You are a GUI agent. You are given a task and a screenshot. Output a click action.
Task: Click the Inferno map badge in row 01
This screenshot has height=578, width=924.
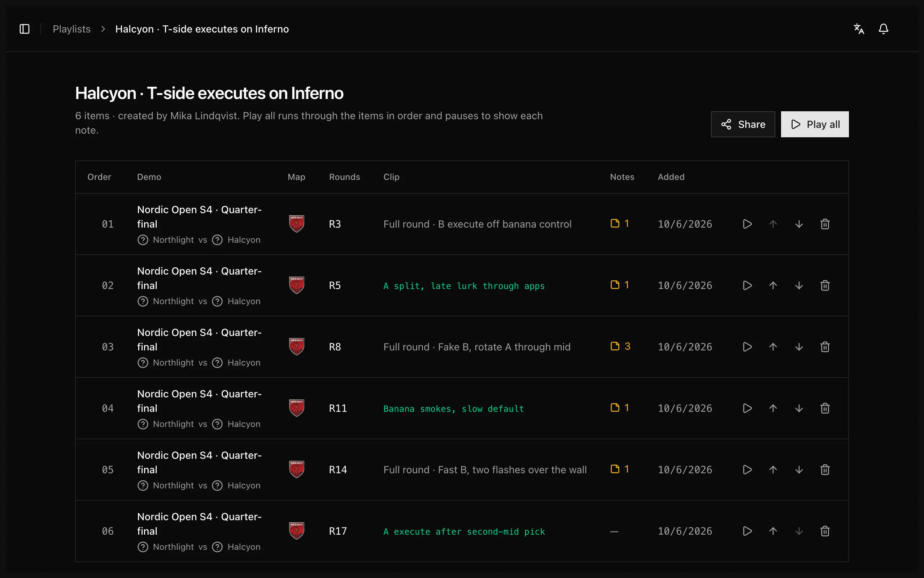pos(296,224)
